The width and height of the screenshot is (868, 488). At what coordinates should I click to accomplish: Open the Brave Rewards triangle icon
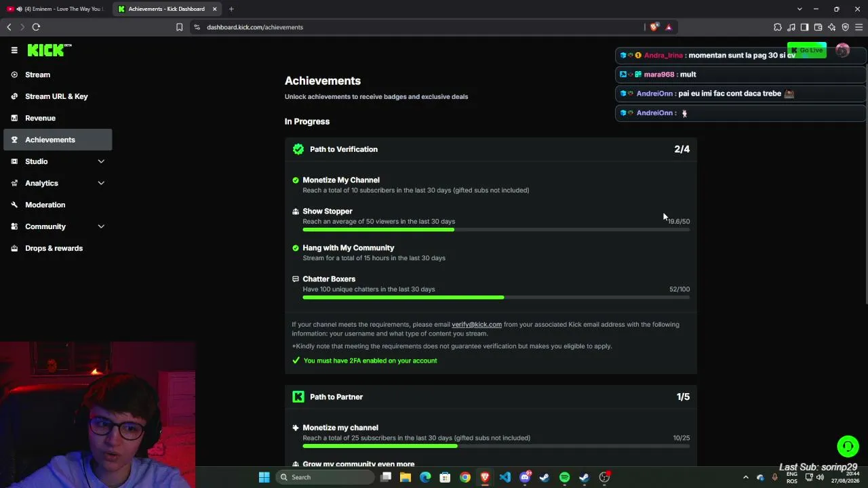669,27
